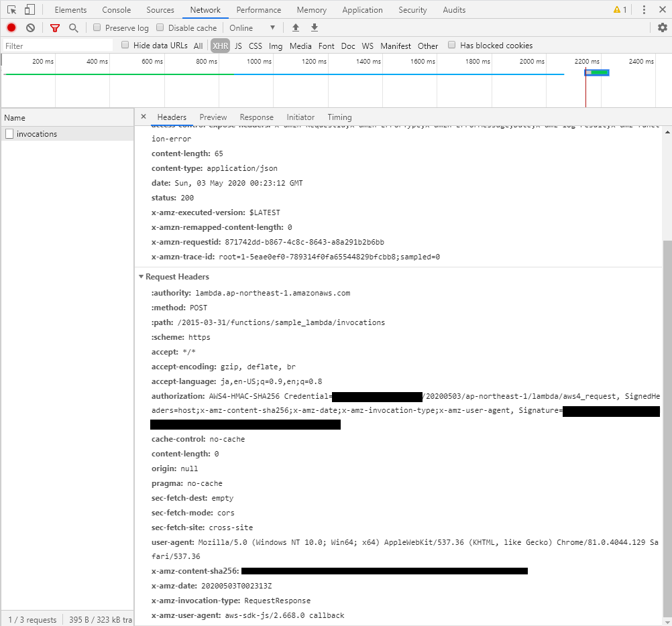Open DevTools three-dot customize menu
This screenshot has width=672, height=626.
coord(644,10)
